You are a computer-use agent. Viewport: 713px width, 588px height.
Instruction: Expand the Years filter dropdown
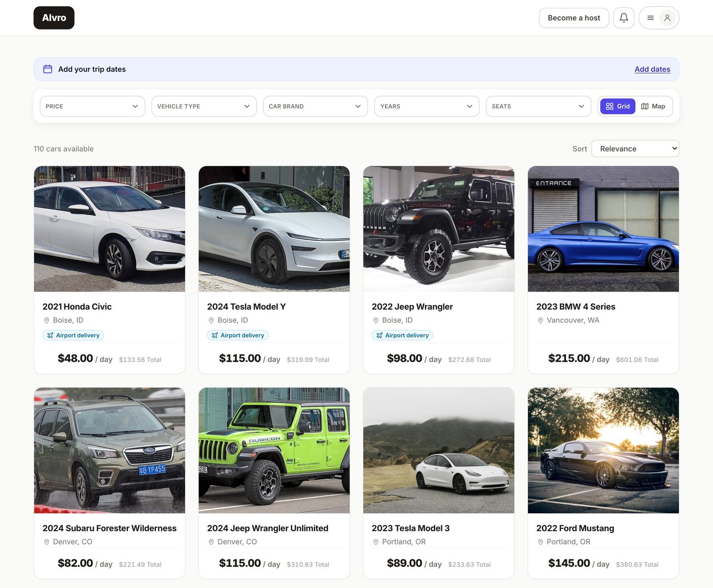tap(427, 106)
